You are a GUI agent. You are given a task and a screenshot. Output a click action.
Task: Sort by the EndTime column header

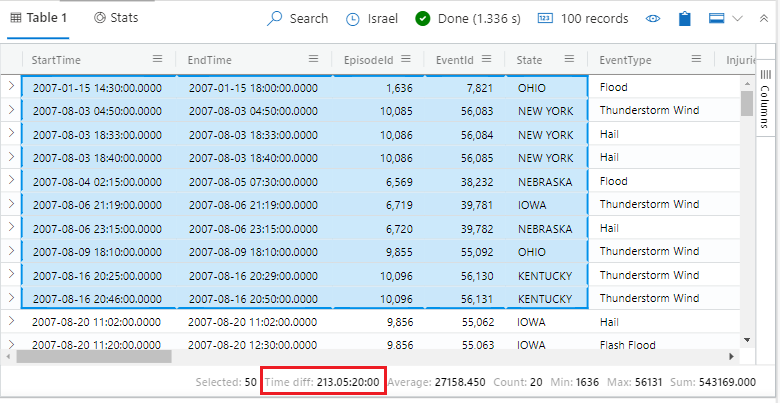click(209, 60)
